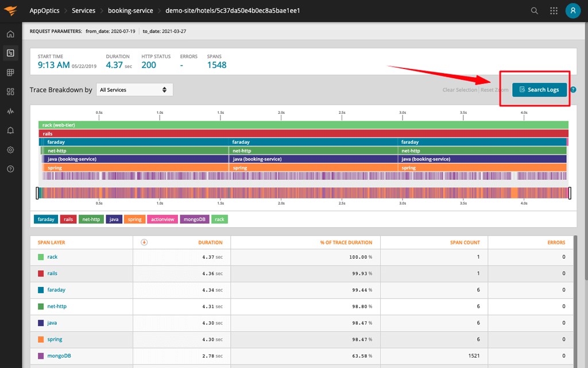Click the Span Layer column header

[51, 243]
